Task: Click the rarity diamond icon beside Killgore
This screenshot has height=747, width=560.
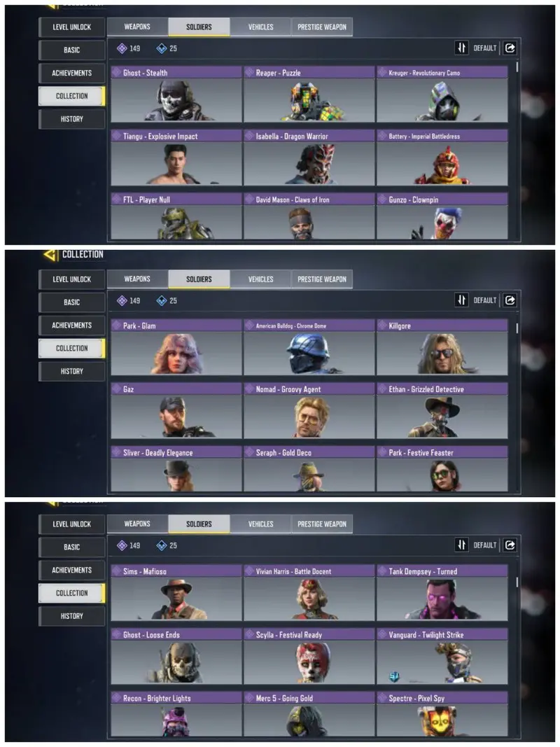Action: (x=382, y=326)
